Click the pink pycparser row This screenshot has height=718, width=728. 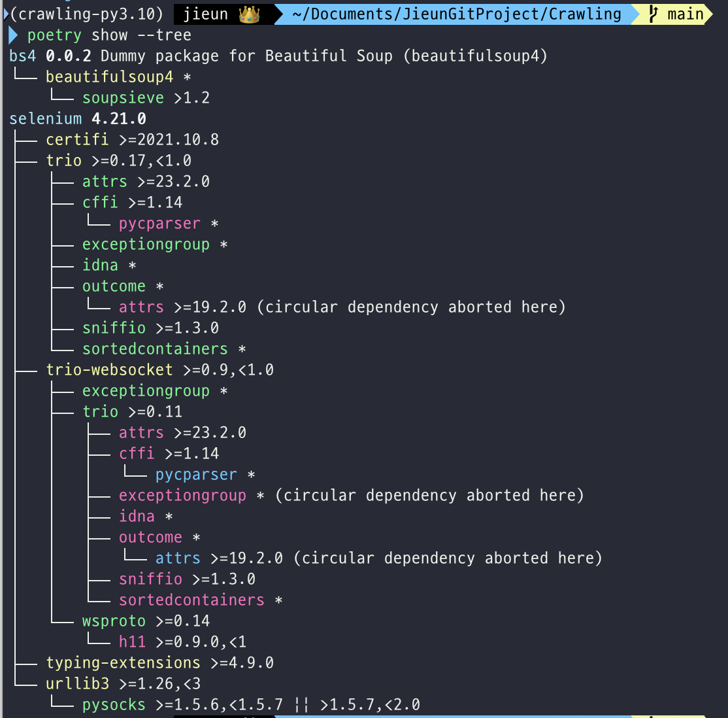(x=169, y=224)
